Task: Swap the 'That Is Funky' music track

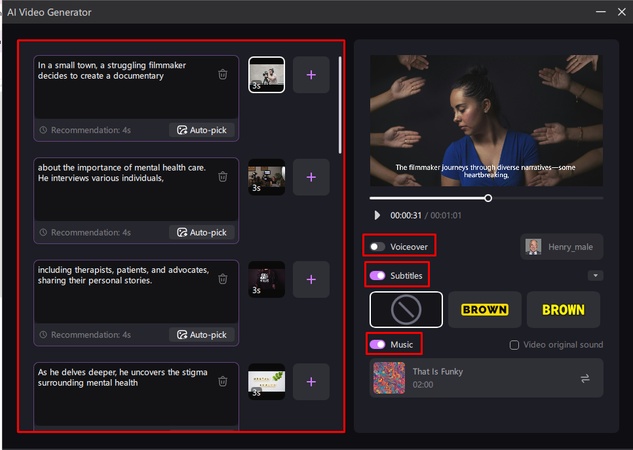Action: pos(585,378)
